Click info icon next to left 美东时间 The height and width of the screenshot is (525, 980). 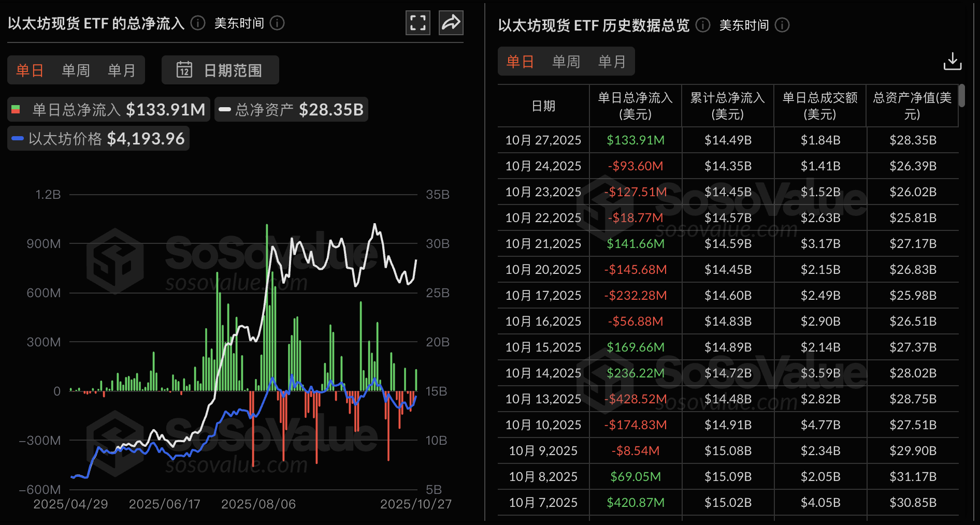[277, 23]
